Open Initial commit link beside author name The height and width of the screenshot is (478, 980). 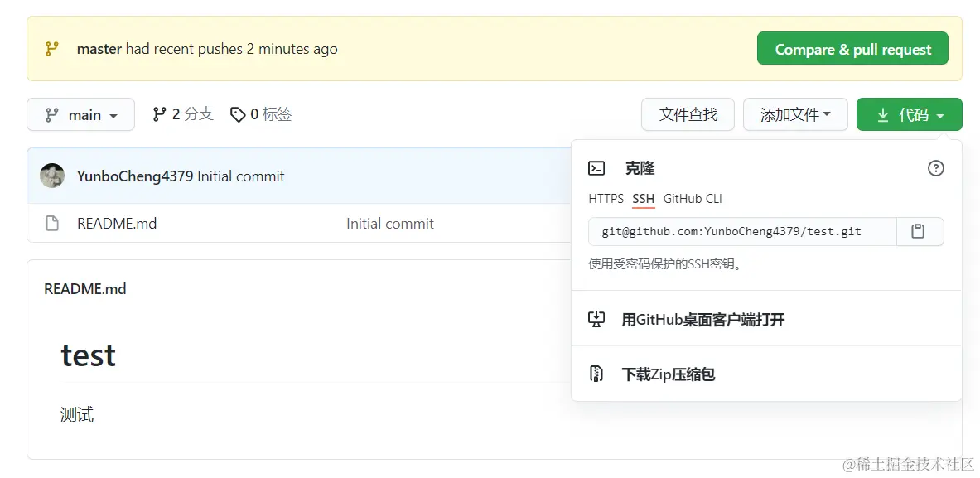[240, 176]
